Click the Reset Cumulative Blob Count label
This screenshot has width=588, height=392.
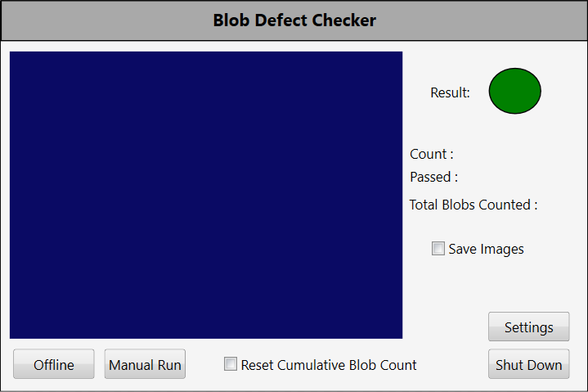pos(329,365)
